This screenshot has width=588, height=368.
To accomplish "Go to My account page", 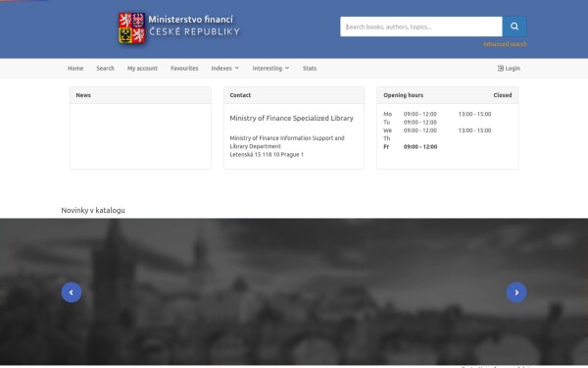I will (x=142, y=68).
